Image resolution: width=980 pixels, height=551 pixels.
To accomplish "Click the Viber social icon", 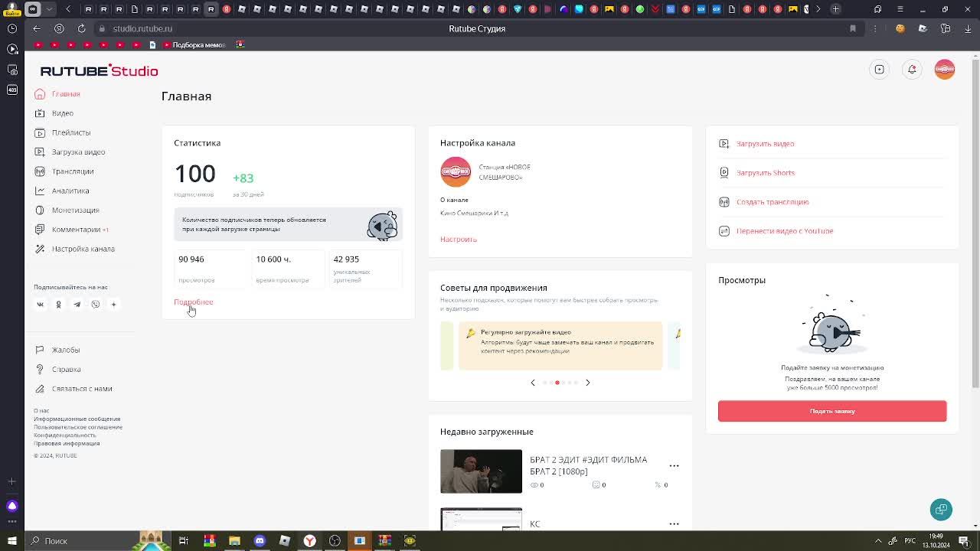I will 95,305.
